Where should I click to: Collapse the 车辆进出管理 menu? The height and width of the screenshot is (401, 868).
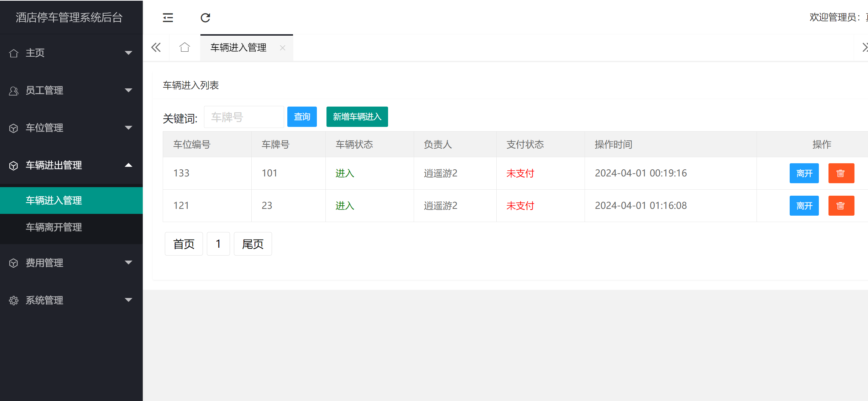71,165
